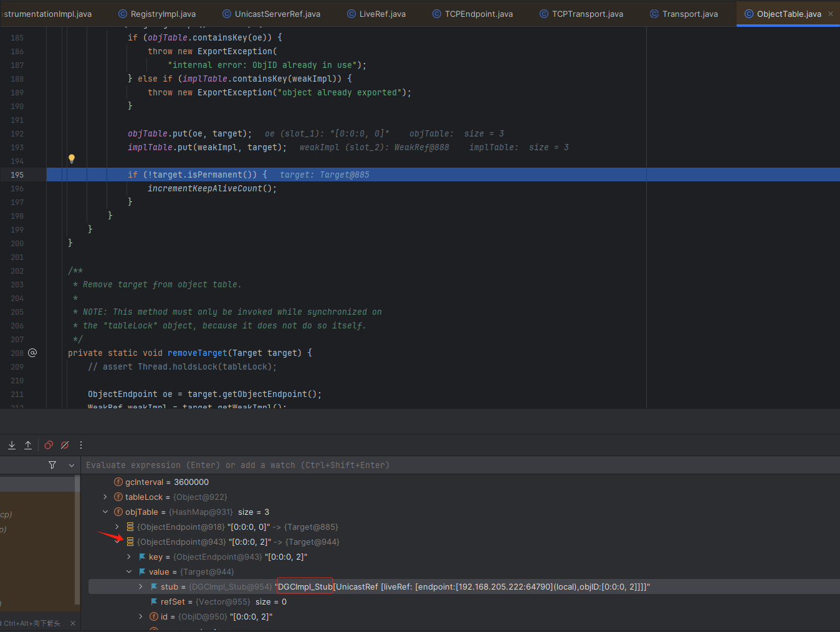Open the debugger more-options three dots

point(81,445)
